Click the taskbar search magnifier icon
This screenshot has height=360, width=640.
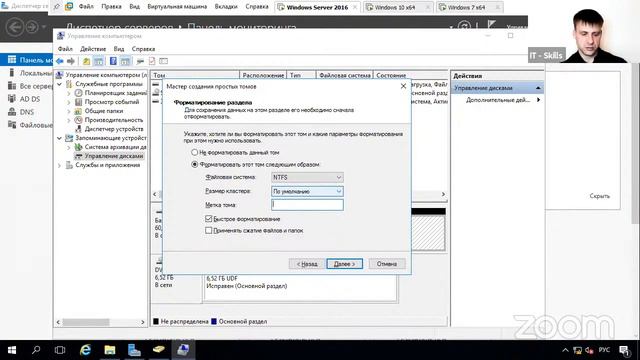click(36, 350)
